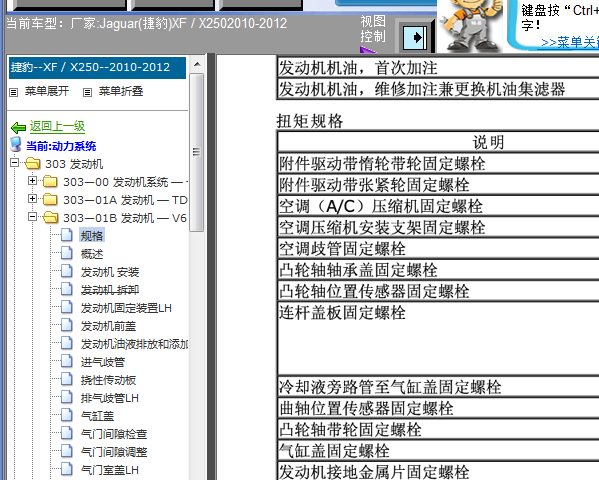Open the 气门间隙调整 tree item
Viewport: 599px width, 480px height.
(114, 451)
